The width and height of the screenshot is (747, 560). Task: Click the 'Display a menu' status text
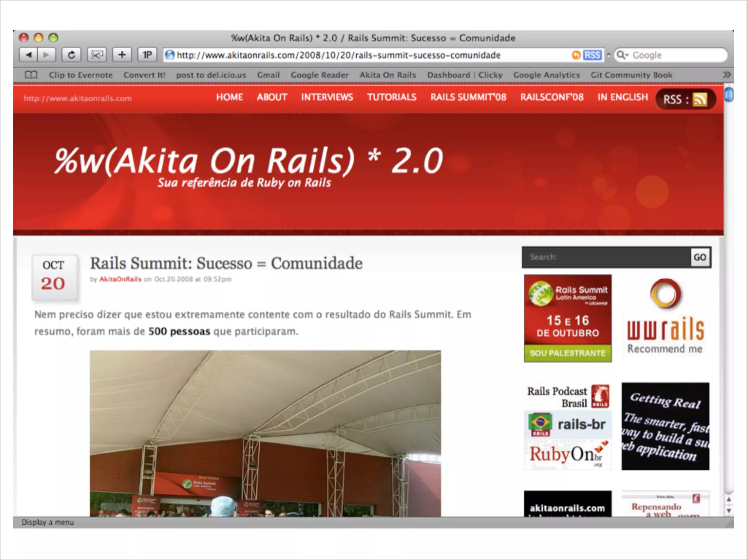tap(47, 522)
